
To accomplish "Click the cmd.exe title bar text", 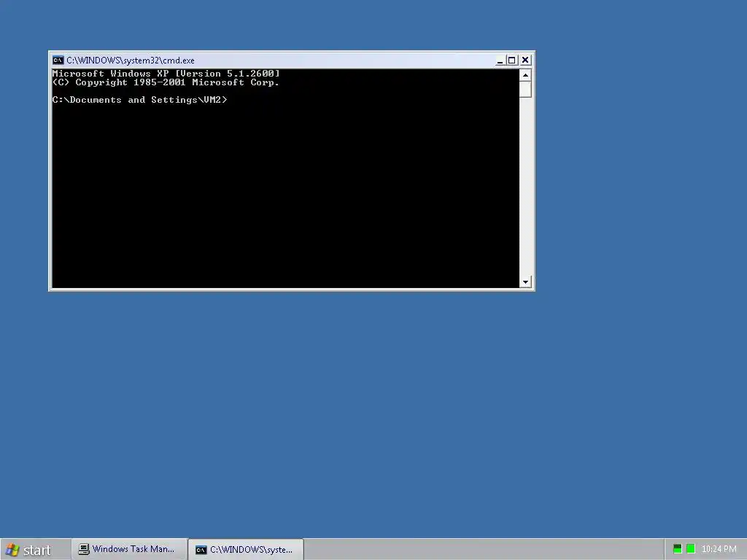I will tap(131, 61).
